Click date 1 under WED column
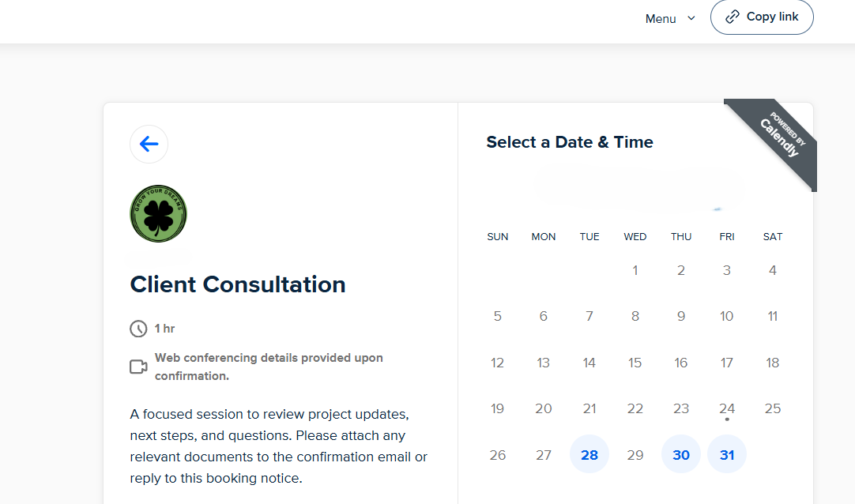The width and height of the screenshot is (855, 504). tap(635, 270)
